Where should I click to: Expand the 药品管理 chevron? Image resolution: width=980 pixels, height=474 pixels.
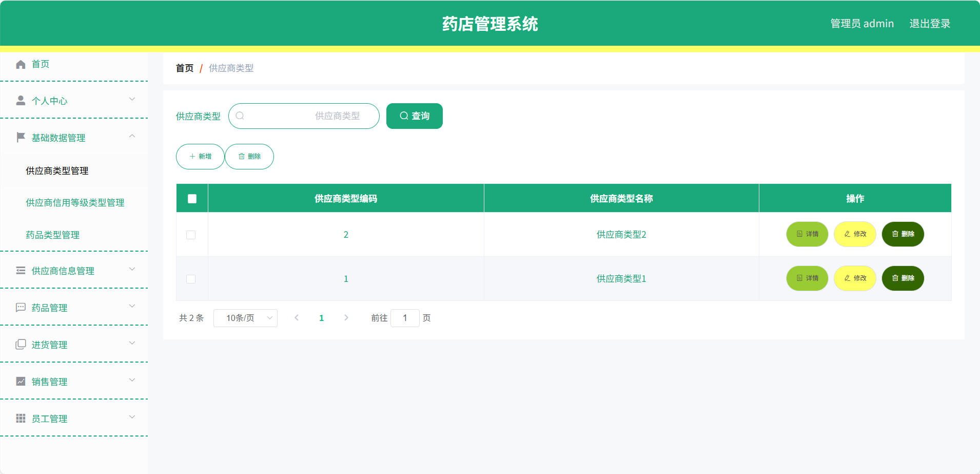coord(132,306)
